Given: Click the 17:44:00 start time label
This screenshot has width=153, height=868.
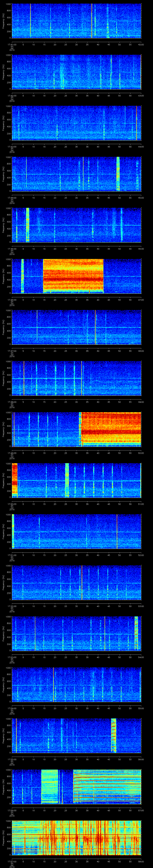Looking at the screenshot, I should click(12, 197).
